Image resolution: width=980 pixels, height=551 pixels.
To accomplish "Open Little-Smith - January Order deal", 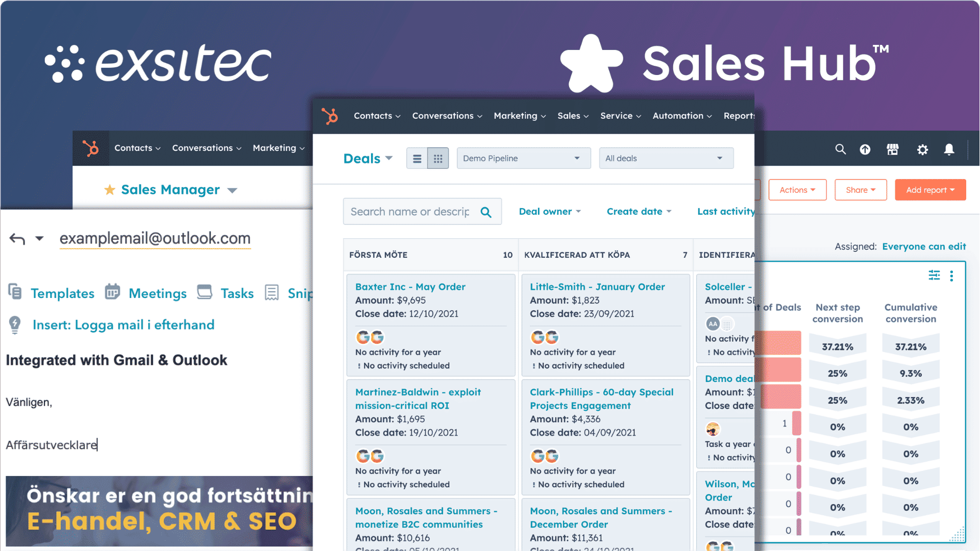I will coord(597,287).
